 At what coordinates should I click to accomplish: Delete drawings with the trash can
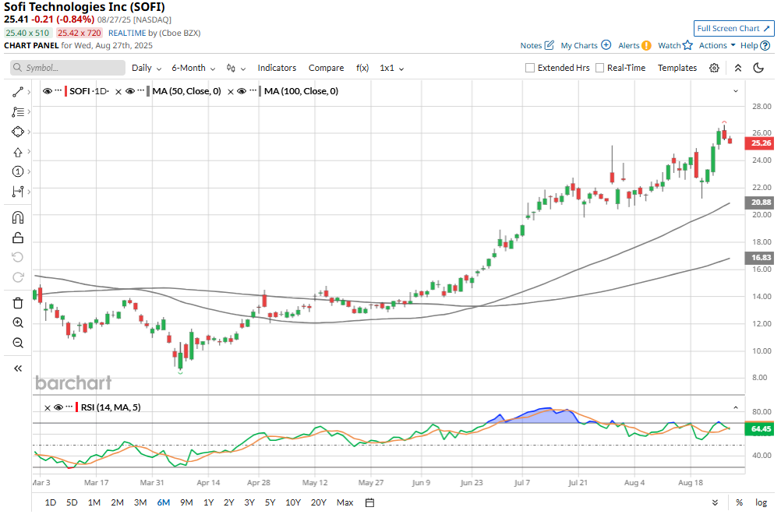click(x=18, y=303)
